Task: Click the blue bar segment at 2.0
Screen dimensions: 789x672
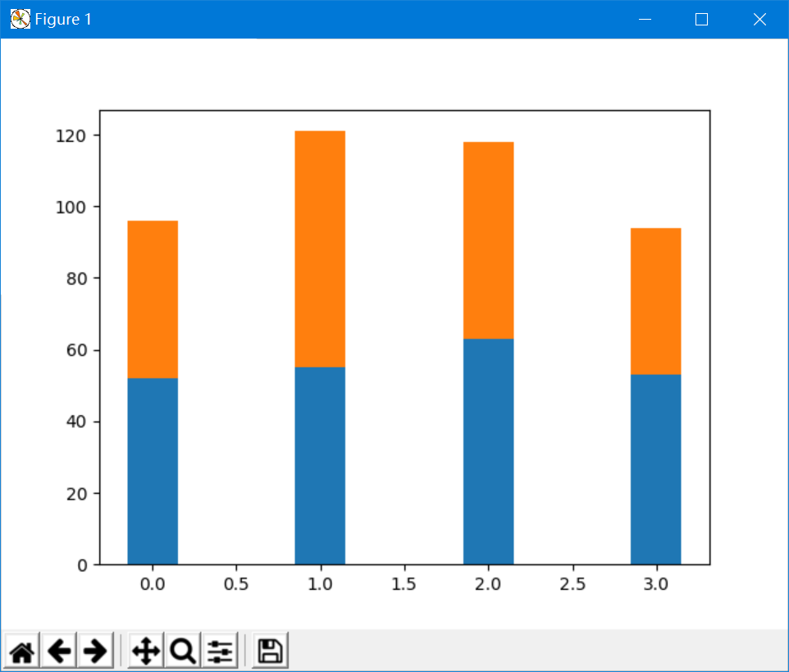Action: click(489, 451)
